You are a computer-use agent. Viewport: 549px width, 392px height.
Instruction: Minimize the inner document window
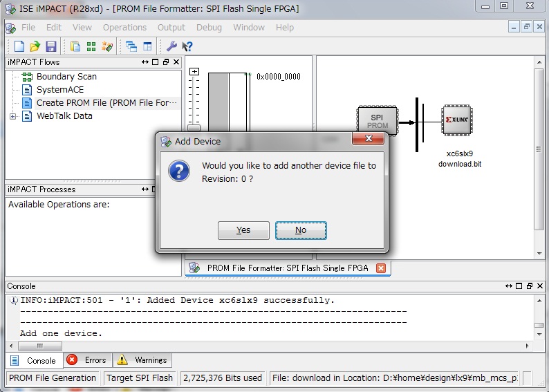click(513, 27)
